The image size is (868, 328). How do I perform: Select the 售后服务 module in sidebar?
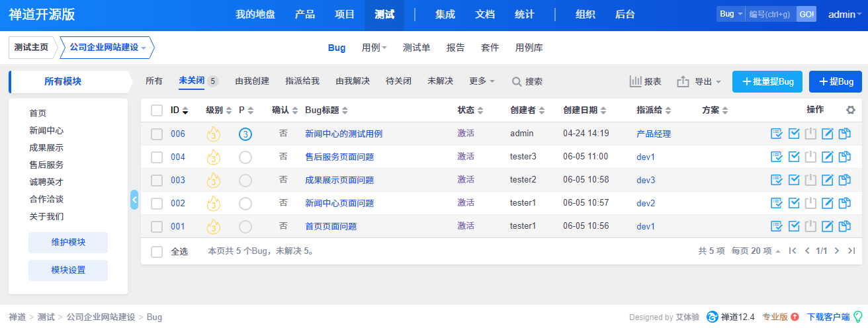click(x=46, y=165)
